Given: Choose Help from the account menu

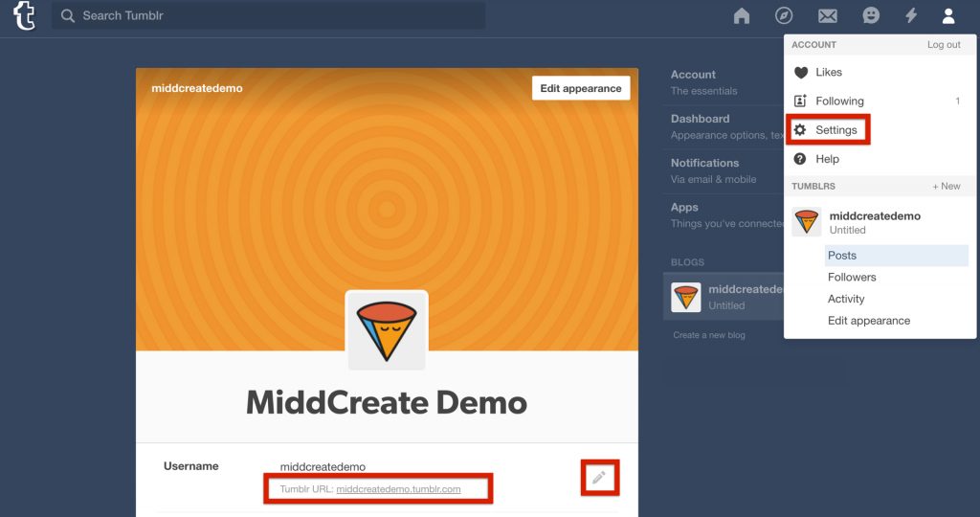Looking at the screenshot, I should pos(827,159).
